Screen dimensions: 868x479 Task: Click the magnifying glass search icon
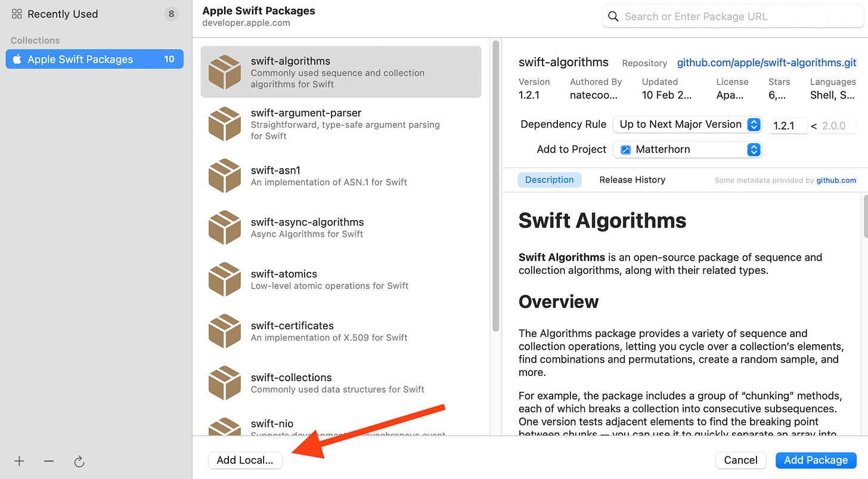coord(613,17)
